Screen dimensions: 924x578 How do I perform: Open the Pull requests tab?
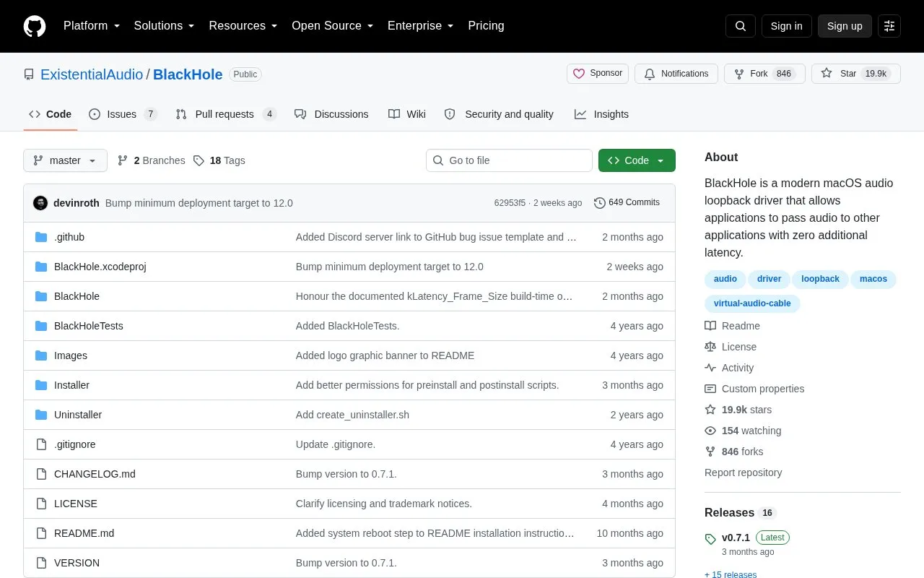226,114
